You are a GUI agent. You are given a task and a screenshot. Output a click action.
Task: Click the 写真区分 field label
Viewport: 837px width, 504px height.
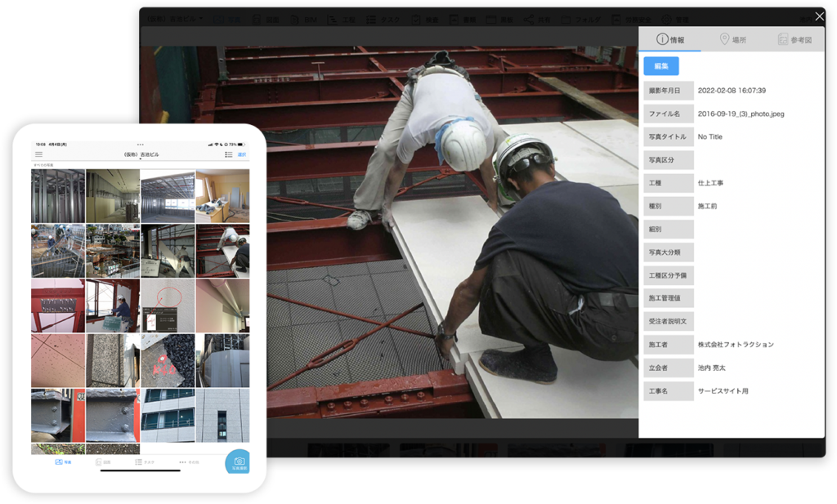coord(669,160)
